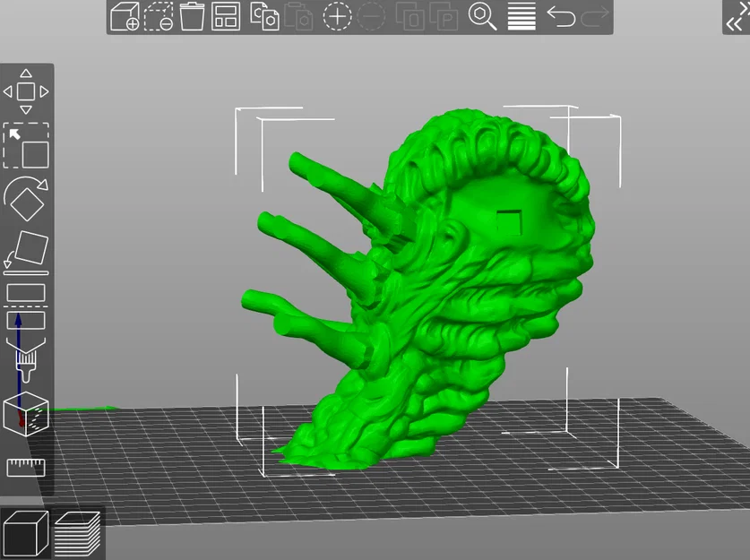Select the Rotate tool

tap(26, 199)
